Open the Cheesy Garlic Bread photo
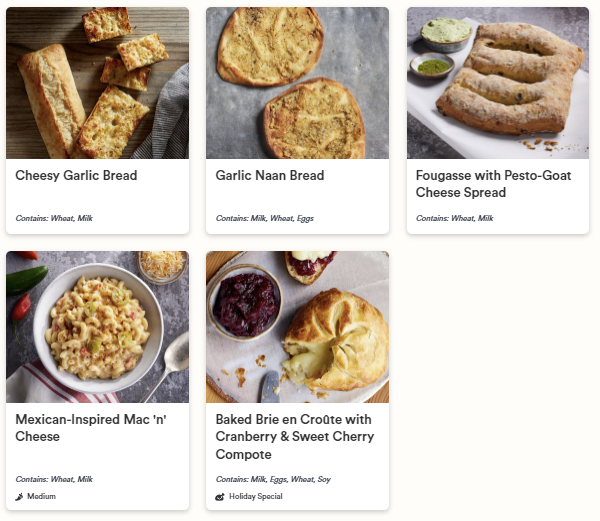600x521 pixels. point(97,83)
